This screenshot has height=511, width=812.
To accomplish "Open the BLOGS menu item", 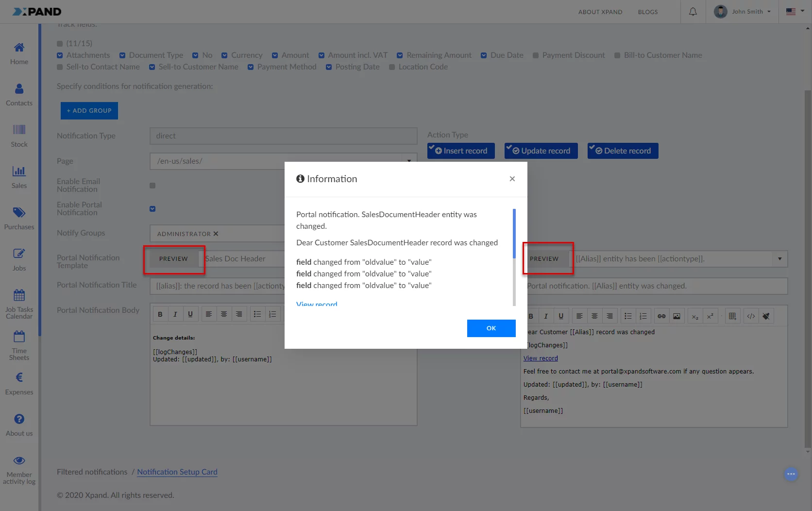I will click(647, 12).
